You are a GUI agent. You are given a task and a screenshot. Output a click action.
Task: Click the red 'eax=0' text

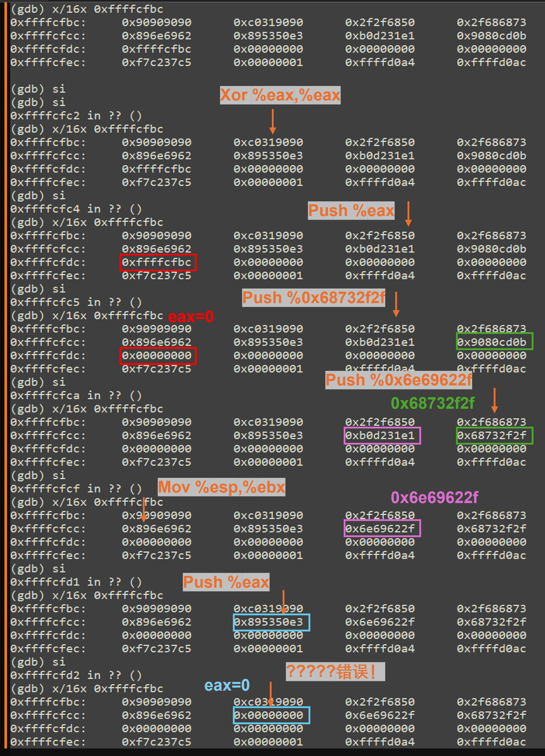tap(191, 317)
